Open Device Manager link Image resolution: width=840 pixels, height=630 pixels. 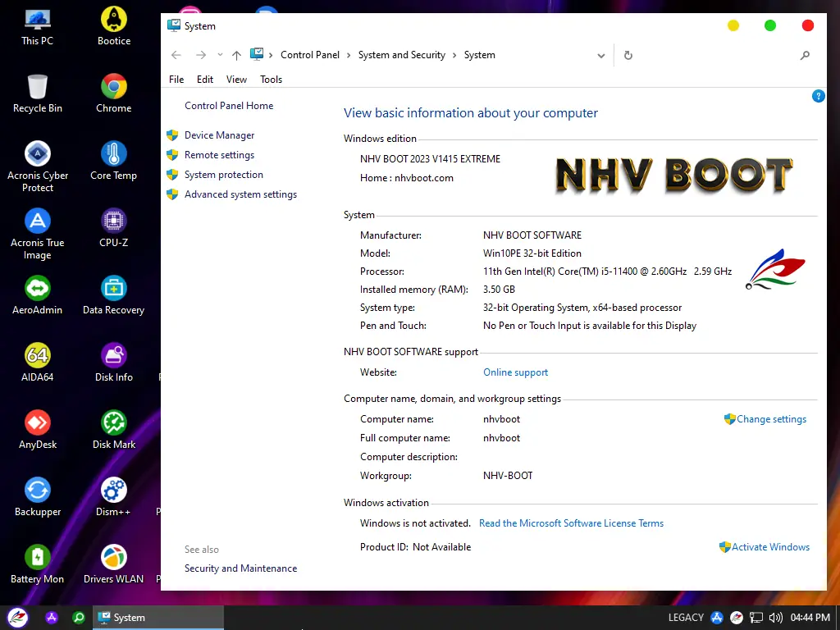coord(219,135)
